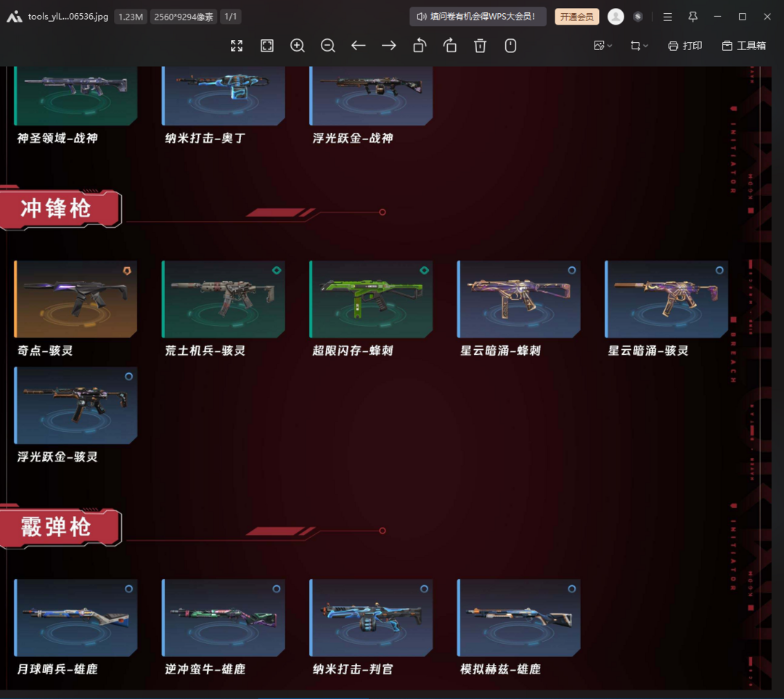This screenshot has height=699, width=784.
Task: Click the 纳米打击-判官 shotgun thumbnail
Action: [371, 618]
